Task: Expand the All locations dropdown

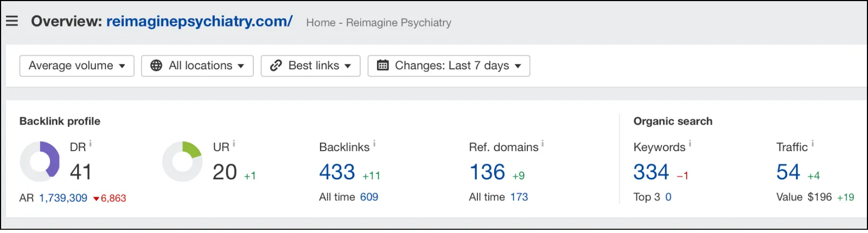Action: point(197,66)
